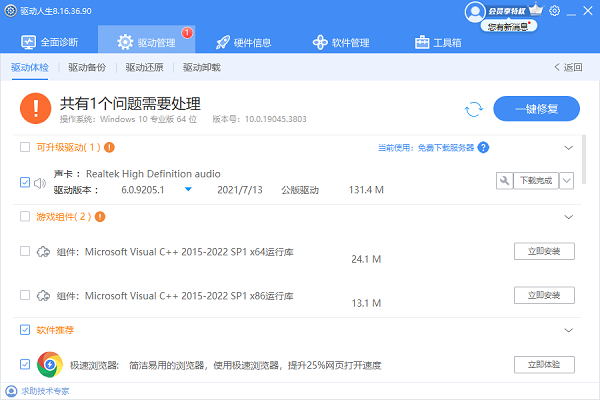The width and height of the screenshot is (600, 400).
Task: Click the 13.1 M size value
Action: [366, 304]
